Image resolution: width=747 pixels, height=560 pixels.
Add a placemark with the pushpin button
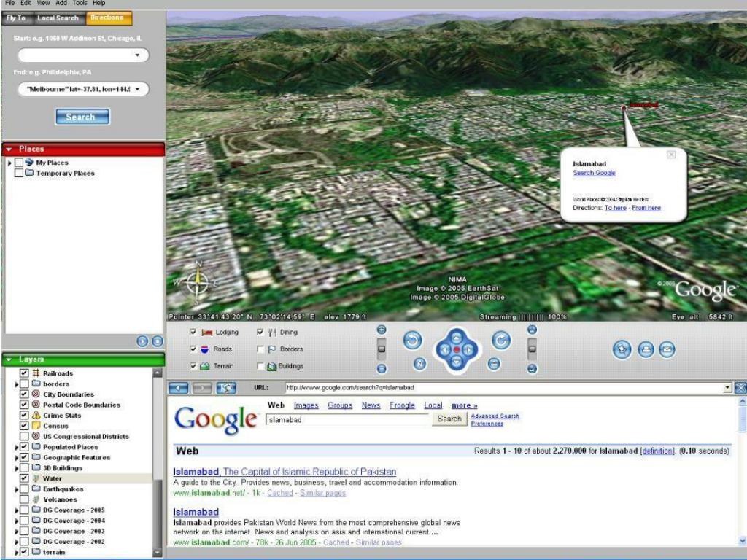(x=622, y=349)
